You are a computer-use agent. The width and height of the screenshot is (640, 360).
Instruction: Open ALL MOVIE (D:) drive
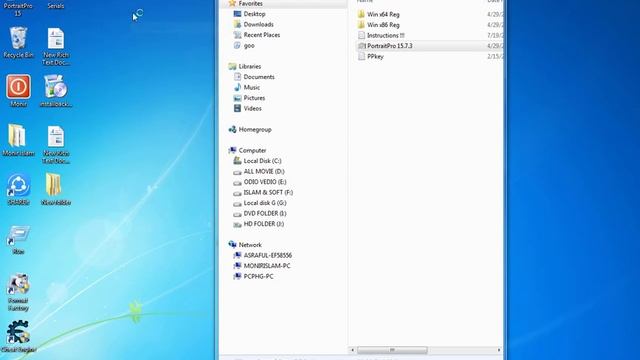point(259,171)
